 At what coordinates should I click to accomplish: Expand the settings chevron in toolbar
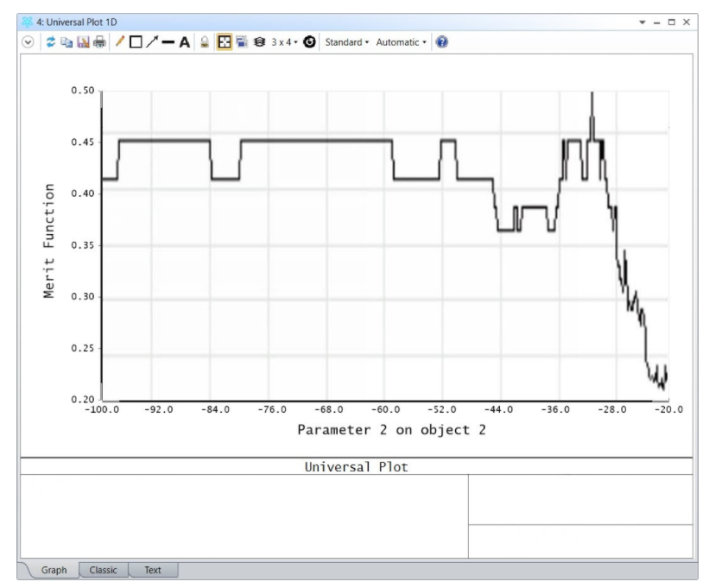tap(28, 42)
